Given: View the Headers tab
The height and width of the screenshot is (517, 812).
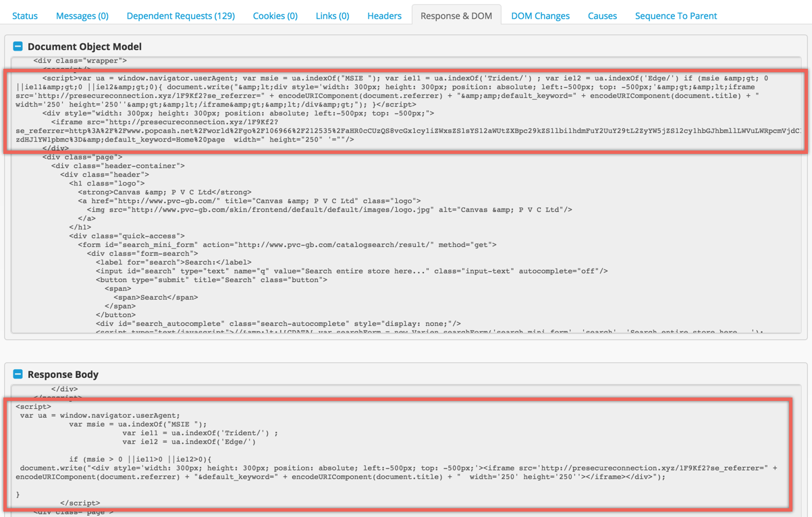Looking at the screenshot, I should (x=385, y=16).
